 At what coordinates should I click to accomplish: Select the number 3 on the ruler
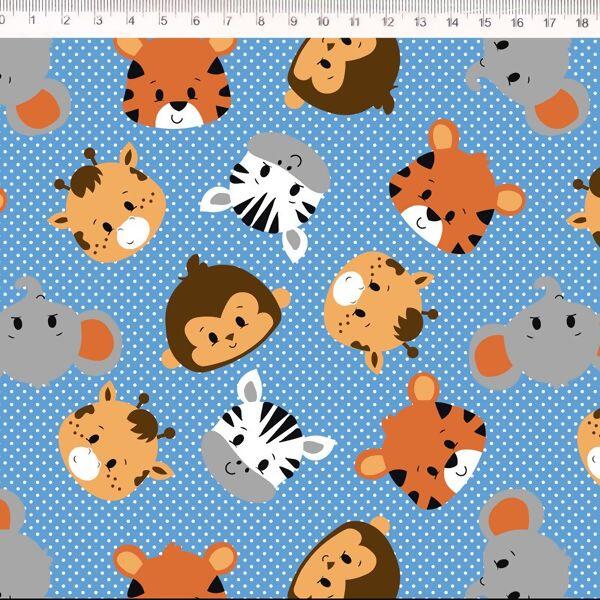click(99, 20)
